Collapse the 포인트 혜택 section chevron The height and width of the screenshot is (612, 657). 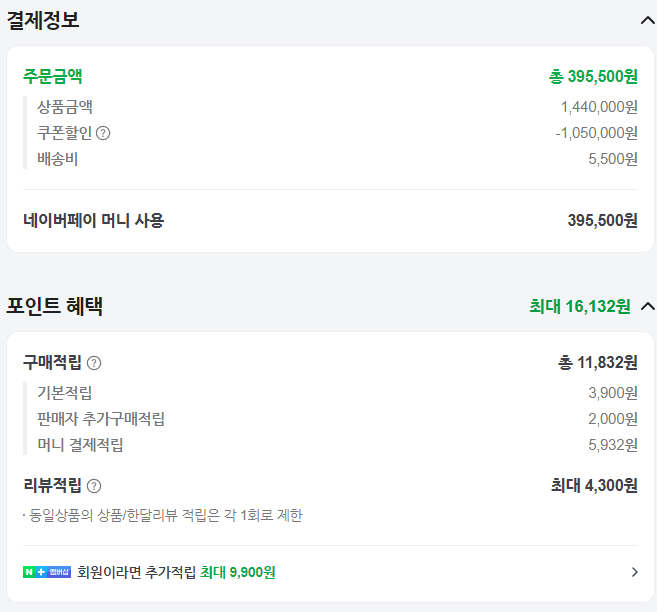point(647,307)
